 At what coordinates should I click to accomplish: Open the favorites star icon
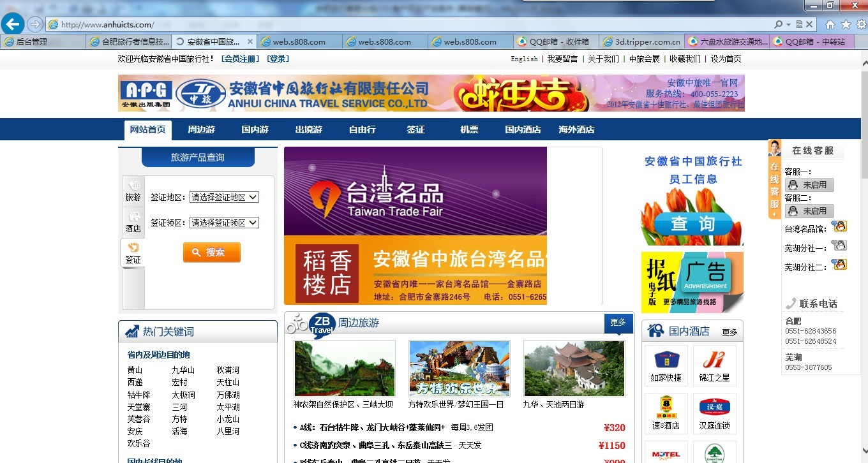(x=846, y=24)
